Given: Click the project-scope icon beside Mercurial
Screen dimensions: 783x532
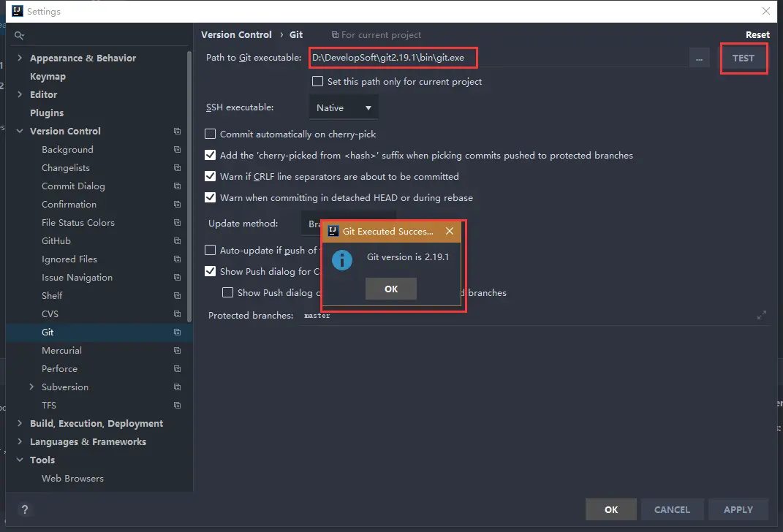Looking at the screenshot, I should 177,350.
